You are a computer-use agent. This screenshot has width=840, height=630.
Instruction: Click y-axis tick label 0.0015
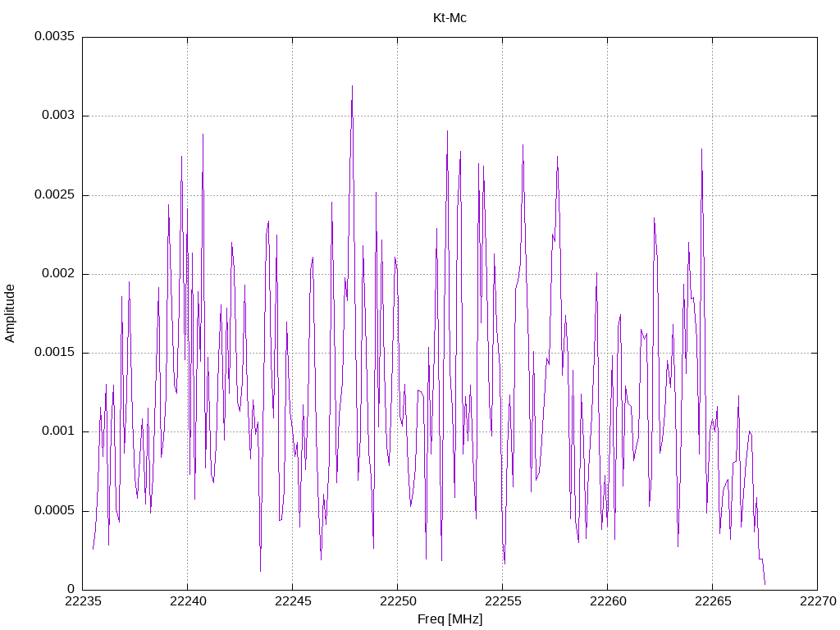point(55,353)
